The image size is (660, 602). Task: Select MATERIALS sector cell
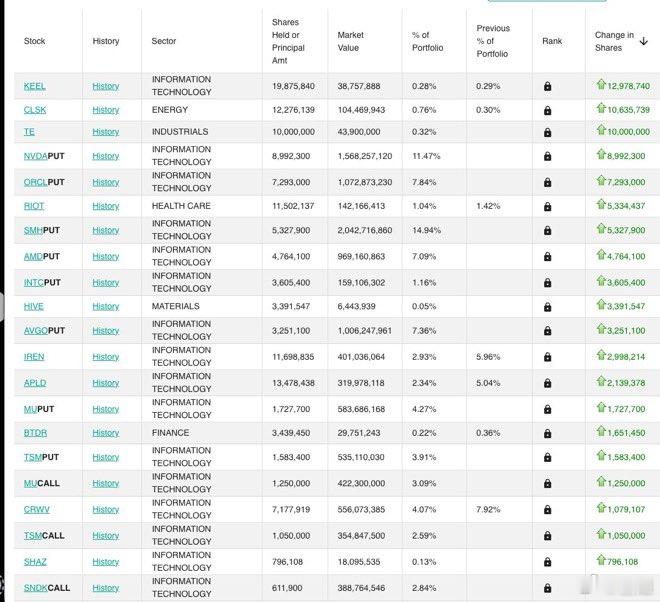click(176, 306)
